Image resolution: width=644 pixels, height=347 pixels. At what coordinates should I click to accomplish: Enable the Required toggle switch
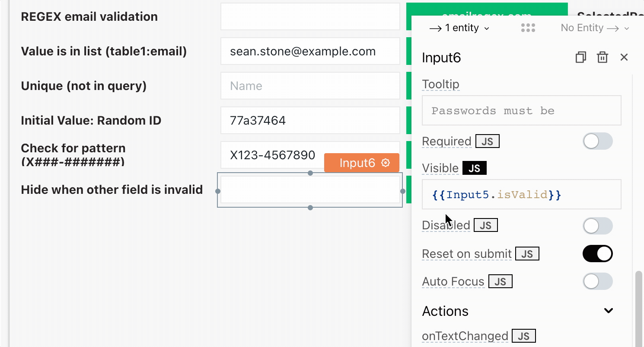click(x=597, y=141)
